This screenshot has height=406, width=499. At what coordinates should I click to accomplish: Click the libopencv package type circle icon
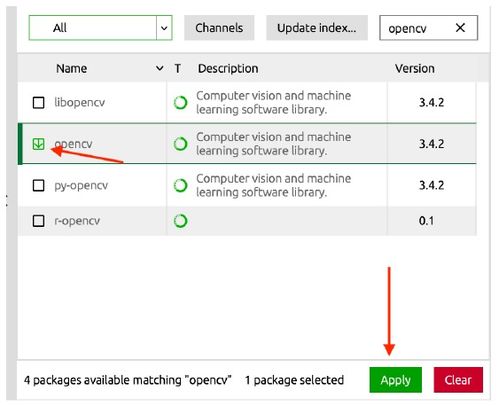pyautogui.click(x=180, y=103)
